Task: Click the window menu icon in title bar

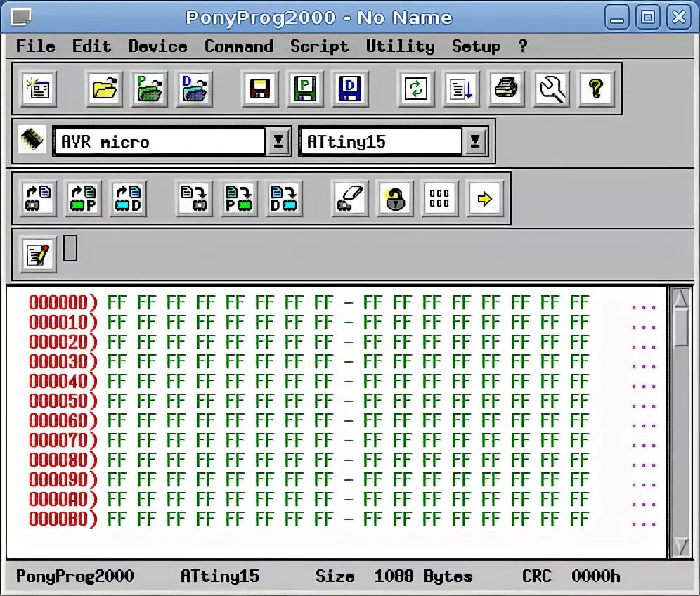Action: click(x=21, y=17)
